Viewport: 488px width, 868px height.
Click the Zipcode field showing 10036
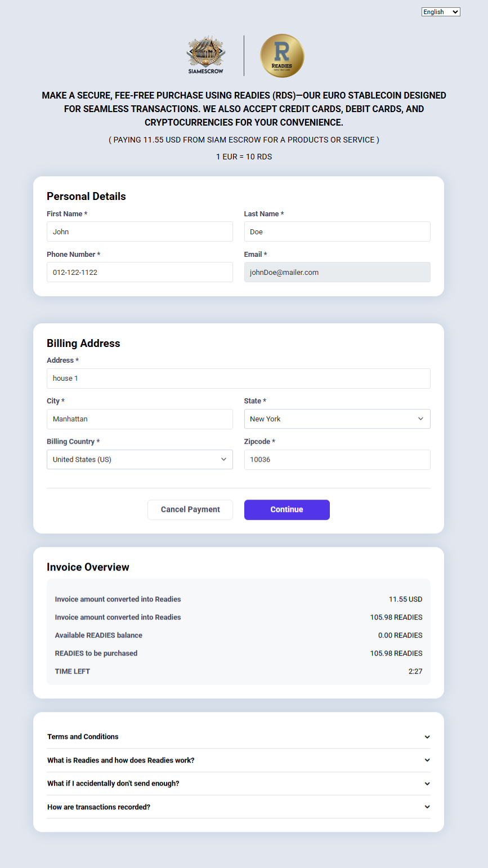pyautogui.click(x=337, y=460)
